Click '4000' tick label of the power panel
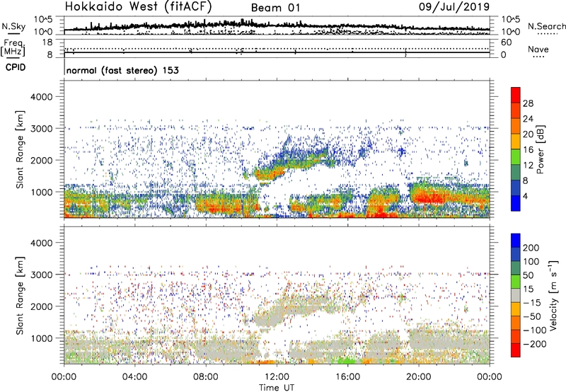Viewport: 566px width, 392px height. [41, 97]
